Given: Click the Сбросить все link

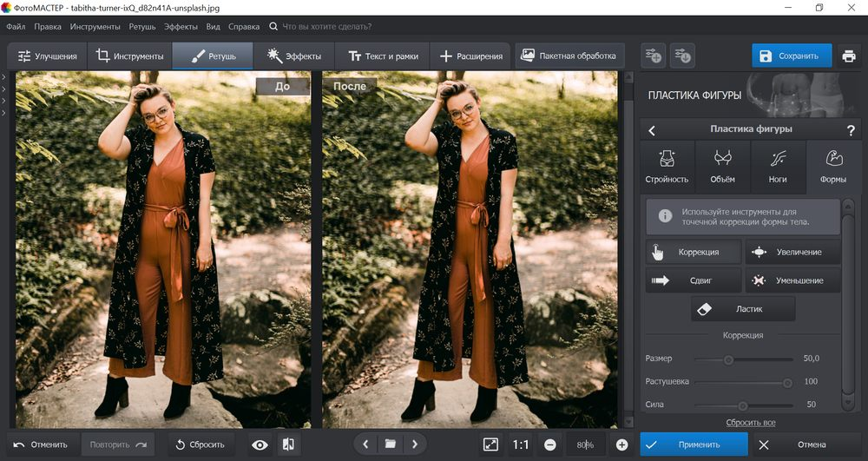Looking at the screenshot, I should pyautogui.click(x=751, y=422).
